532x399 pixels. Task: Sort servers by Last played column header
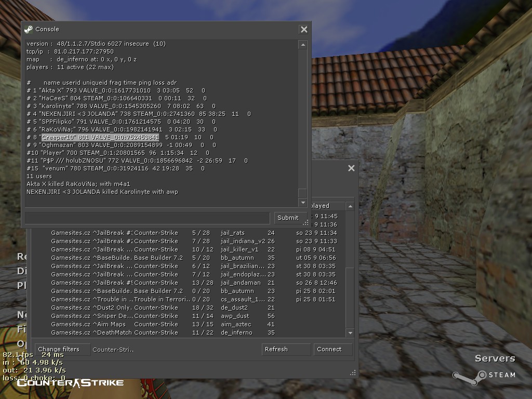(327, 206)
